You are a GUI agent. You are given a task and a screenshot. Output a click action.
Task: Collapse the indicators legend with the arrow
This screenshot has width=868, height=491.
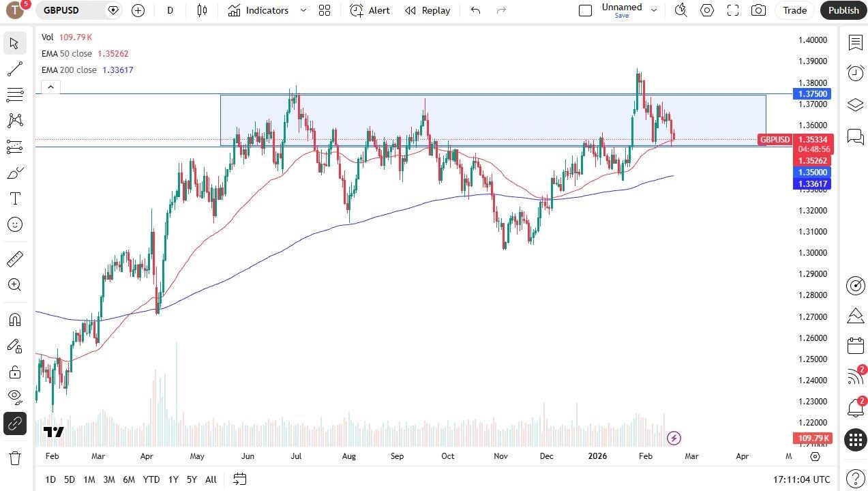[x=50, y=87]
